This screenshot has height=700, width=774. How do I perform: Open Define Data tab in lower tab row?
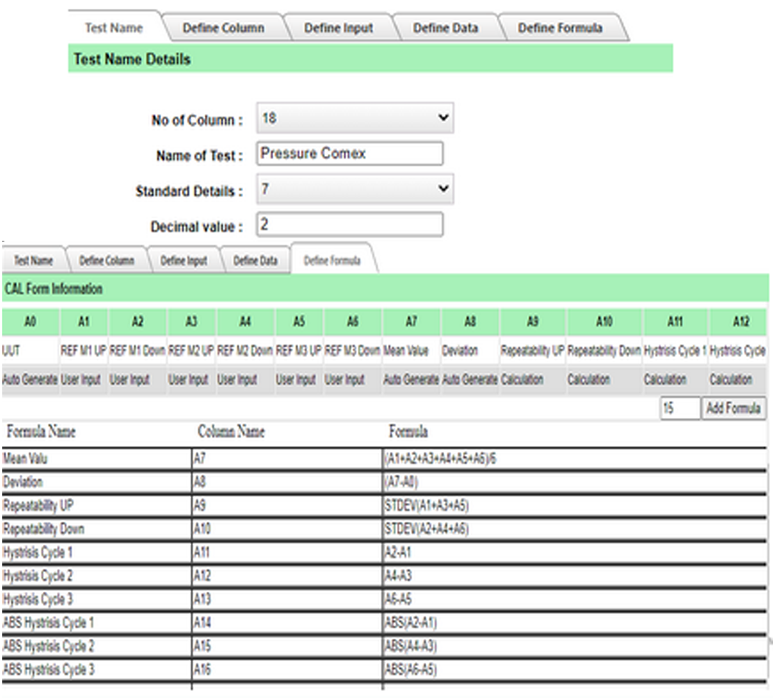click(x=255, y=260)
